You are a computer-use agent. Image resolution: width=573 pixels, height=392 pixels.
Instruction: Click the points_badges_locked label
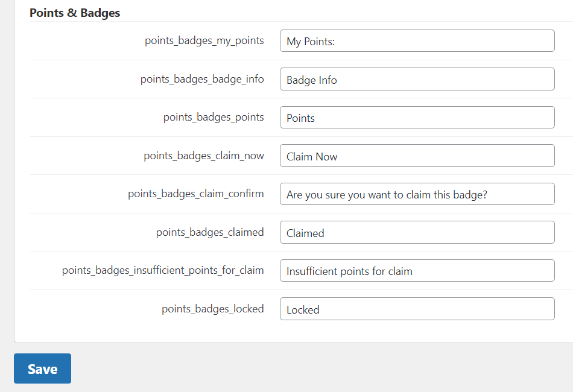213,309
